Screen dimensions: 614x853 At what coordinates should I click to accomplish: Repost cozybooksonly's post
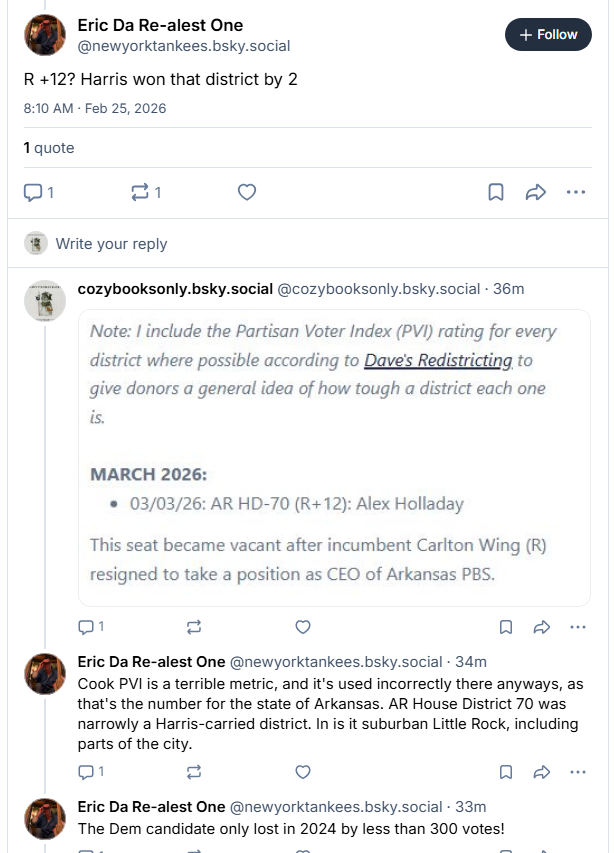point(194,627)
